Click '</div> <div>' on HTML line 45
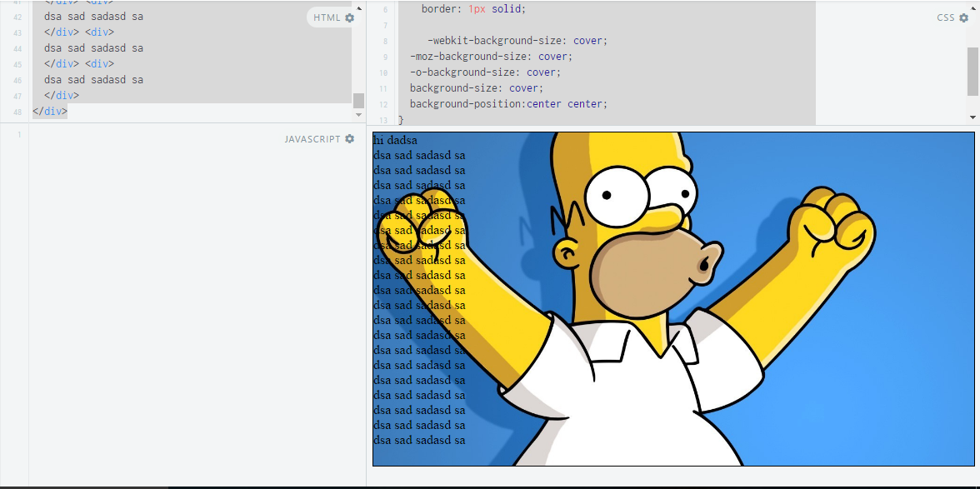This screenshot has width=980, height=489. click(x=79, y=63)
